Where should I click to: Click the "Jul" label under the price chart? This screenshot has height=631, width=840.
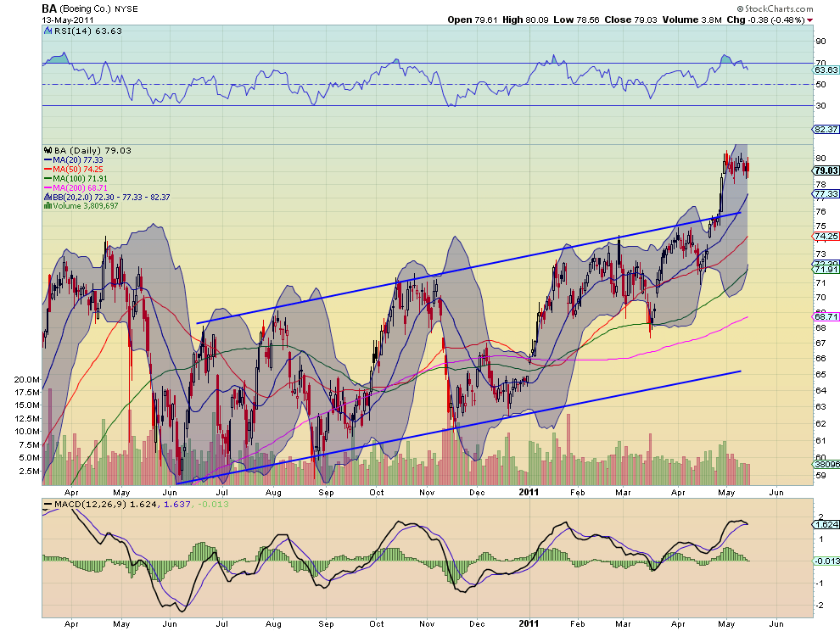pos(221,492)
